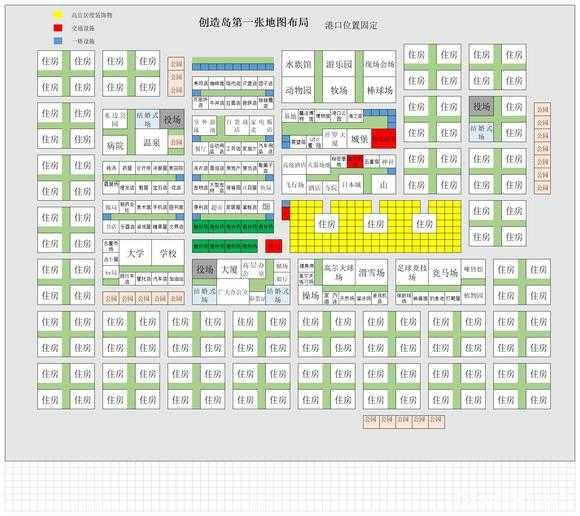Click the 棒球场 cell
Image resolution: width=580 pixels, height=516 pixels.
pyautogui.click(x=380, y=90)
